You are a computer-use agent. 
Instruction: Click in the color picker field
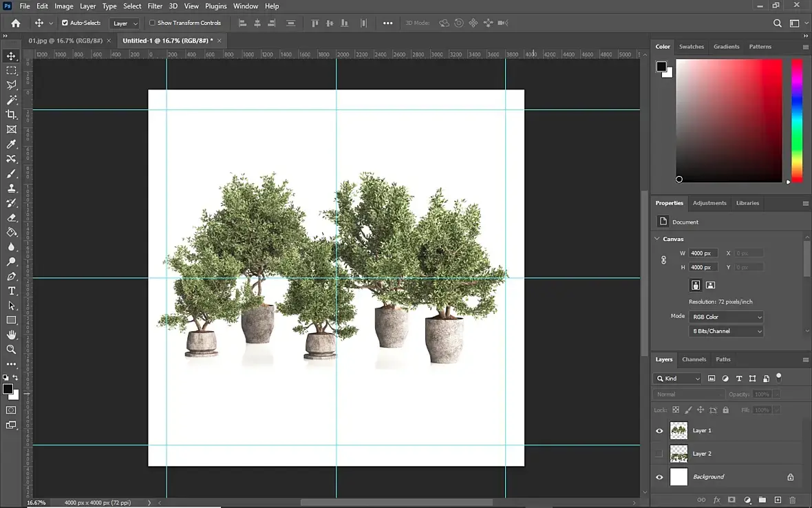729,120
